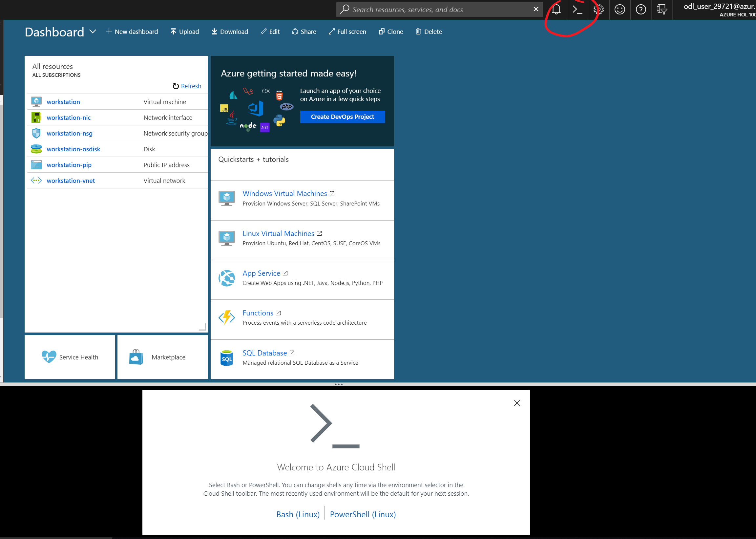This screenshot has height=539, width=756.
Task: Click Upload in the dashboard toolbar
Action: pos(185,32)
